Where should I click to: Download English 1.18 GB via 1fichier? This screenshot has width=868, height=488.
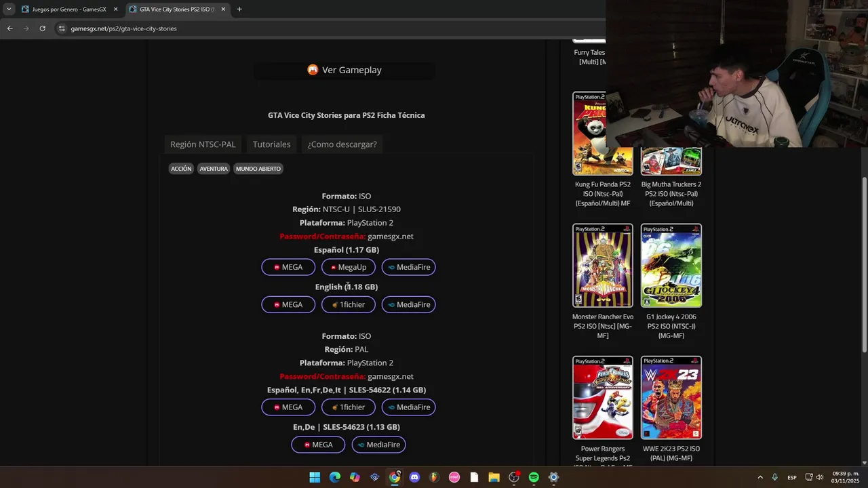click(348, 304)
